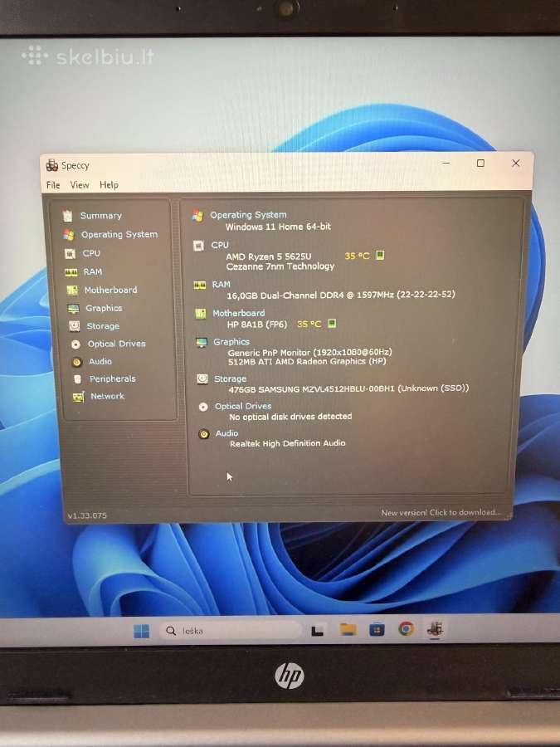Click the Summary clipboard icon in sidebar
560x747 pixels.
[x=68, y=216]
